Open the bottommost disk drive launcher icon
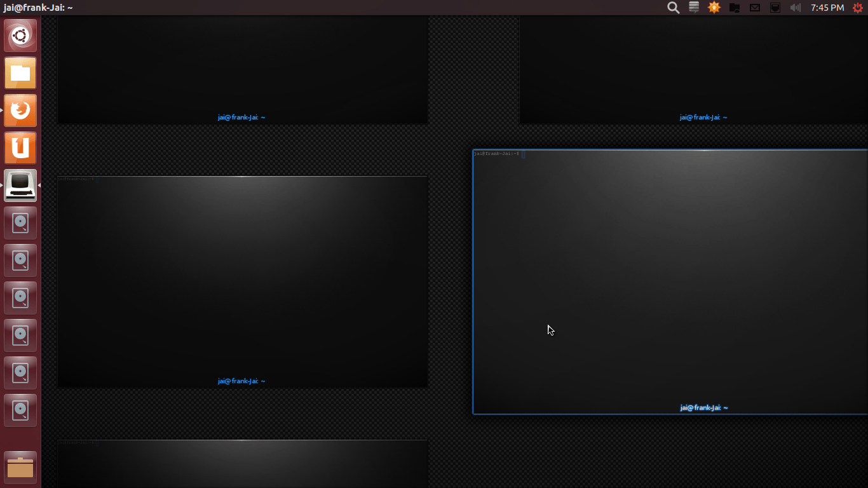 click(20, 410)
